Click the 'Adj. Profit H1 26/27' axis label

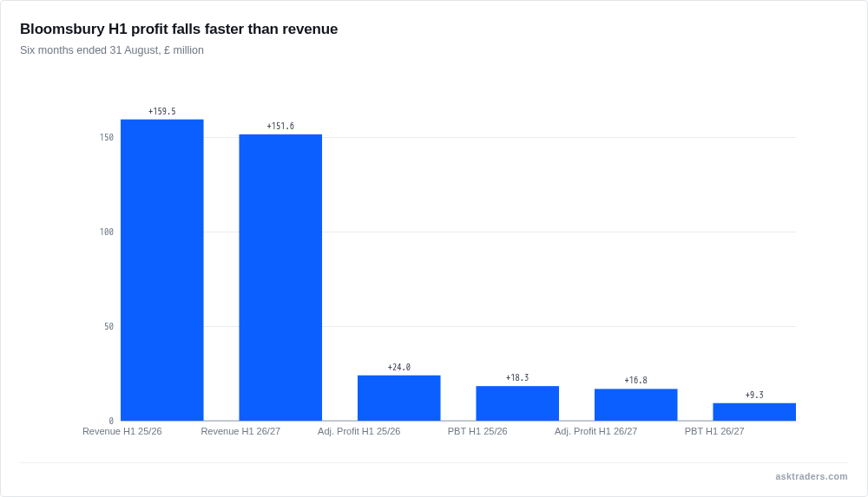tap(596, 431)
